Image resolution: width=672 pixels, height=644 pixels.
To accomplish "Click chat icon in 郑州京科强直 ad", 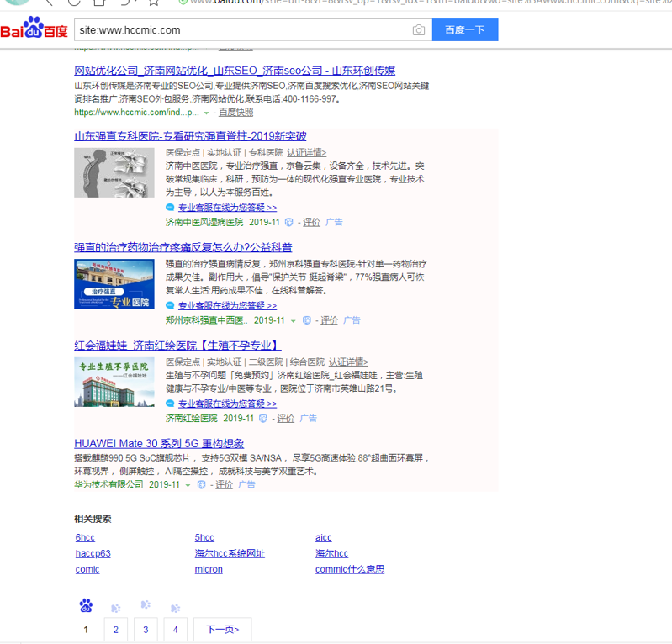I will point(170,305).
